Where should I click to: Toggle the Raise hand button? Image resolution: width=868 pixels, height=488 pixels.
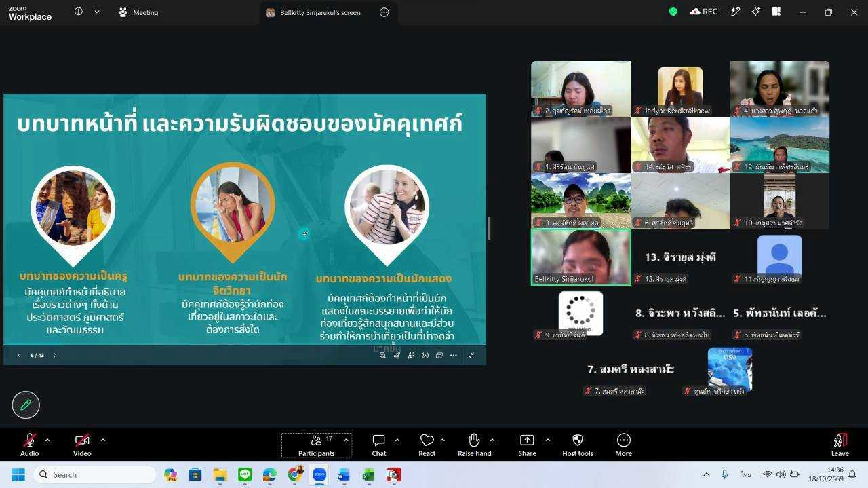pos(474,445)
